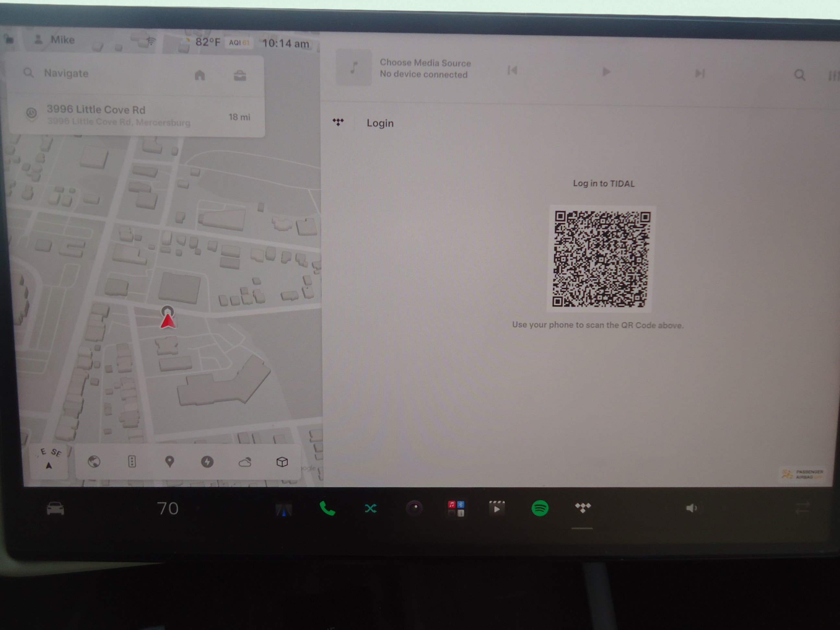Select the Login tab

coord(380,123)
